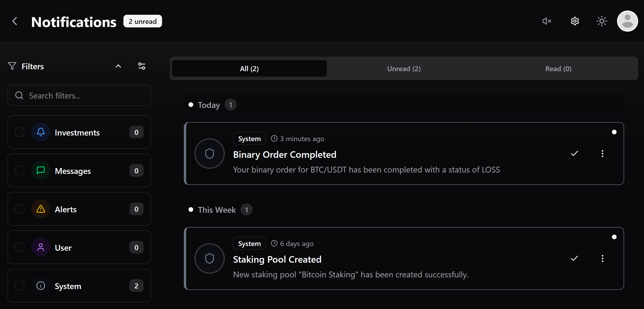
Task: Switch to light mode with sun icon
Action: [x=602, y=21]
